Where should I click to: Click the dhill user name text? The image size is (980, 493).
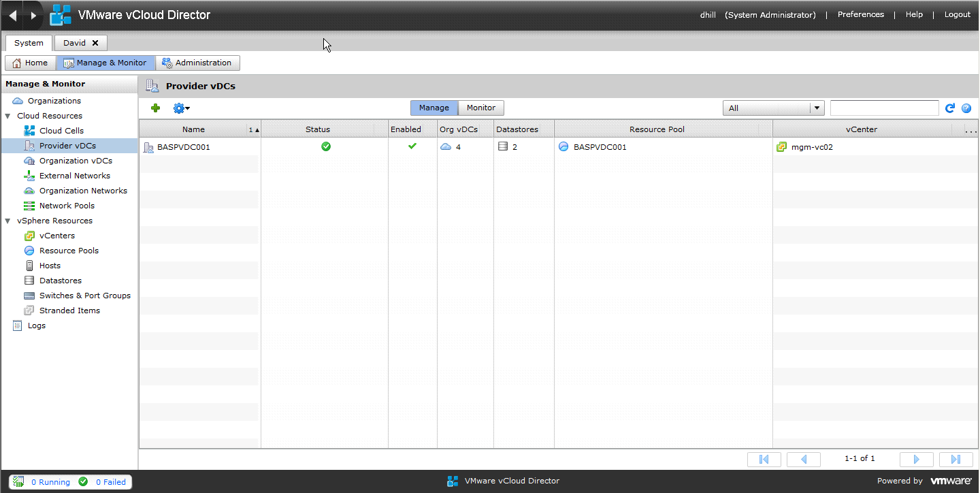pyautogui.click(x=708, y=15)
